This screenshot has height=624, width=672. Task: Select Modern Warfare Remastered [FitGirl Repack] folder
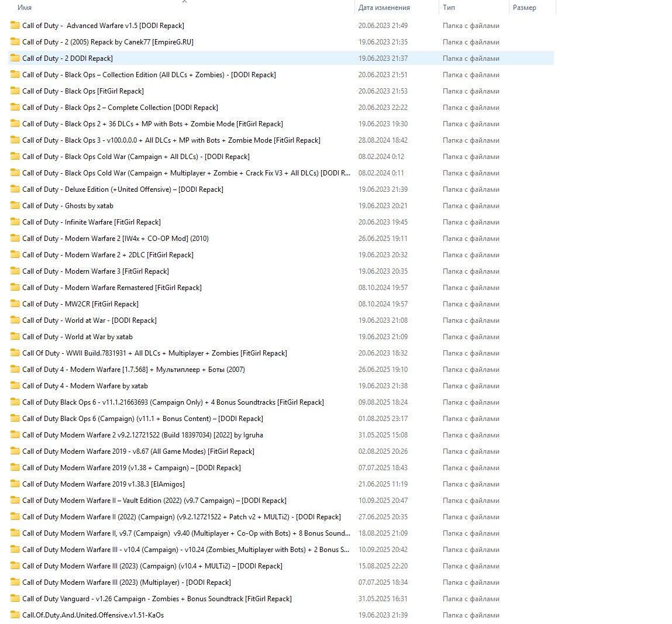coord(112,288)
